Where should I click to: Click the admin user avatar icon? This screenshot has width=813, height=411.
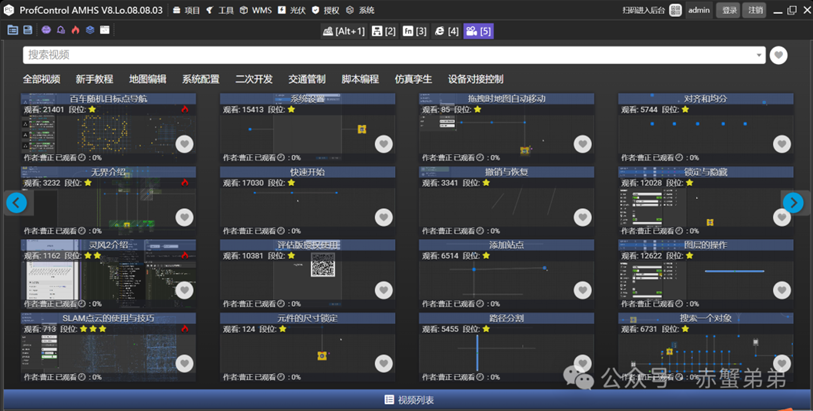[676, 10]
